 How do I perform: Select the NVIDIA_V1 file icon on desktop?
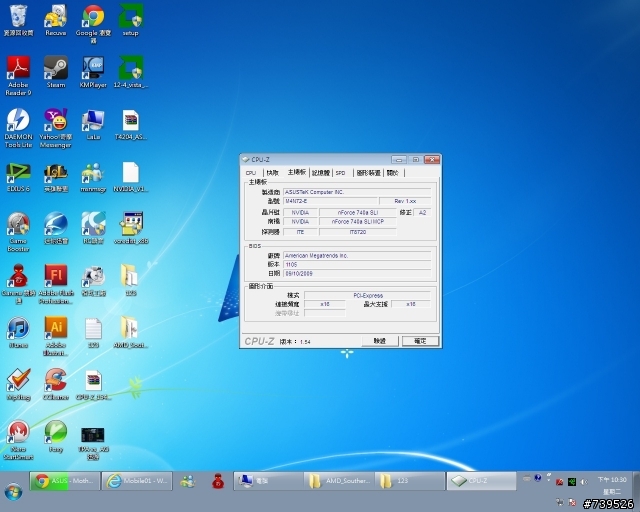131,177
